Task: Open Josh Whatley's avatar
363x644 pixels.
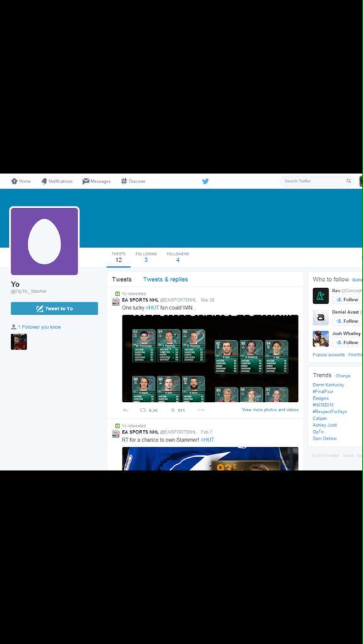Action: (x=321, y=338)
